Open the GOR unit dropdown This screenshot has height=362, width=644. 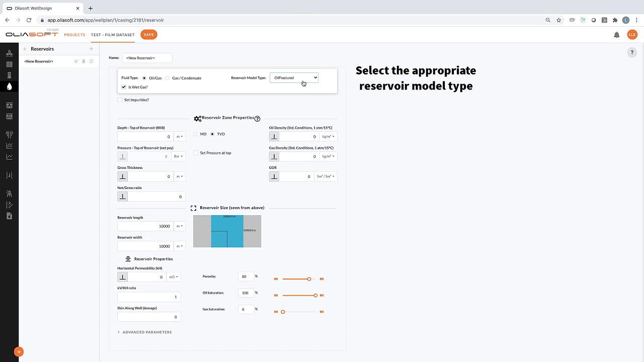[x=326, y=176]
